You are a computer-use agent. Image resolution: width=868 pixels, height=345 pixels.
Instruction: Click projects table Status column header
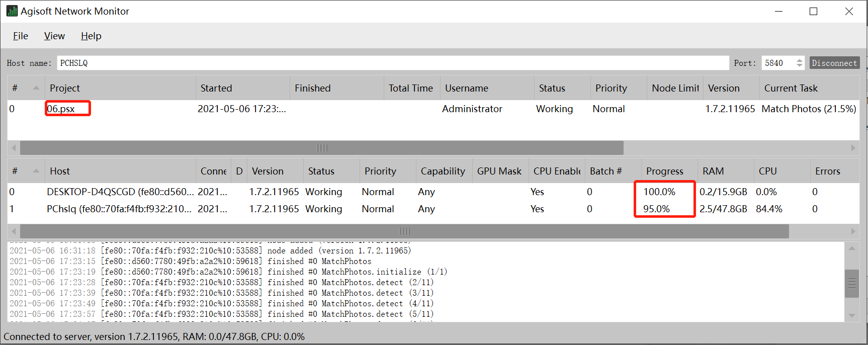tap(562, 88)
